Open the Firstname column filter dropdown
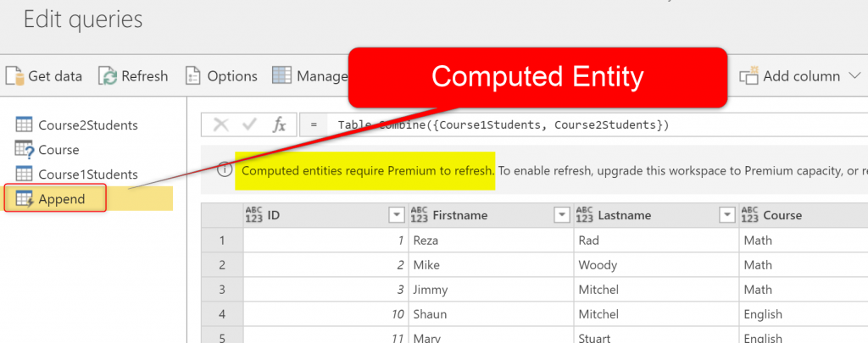Image resolution: width=868 pixels, height=343 pixels. click(561, 215)
